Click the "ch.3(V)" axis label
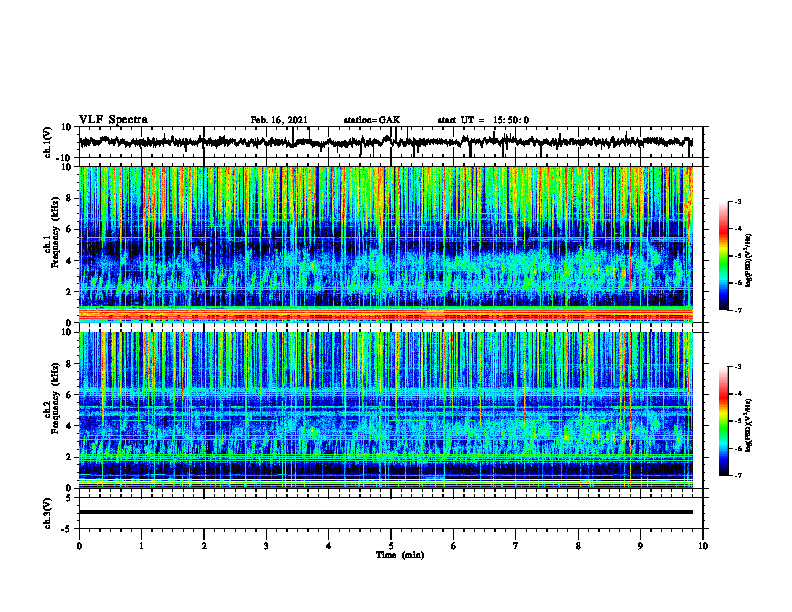792x612 pixels. (48, 513)
